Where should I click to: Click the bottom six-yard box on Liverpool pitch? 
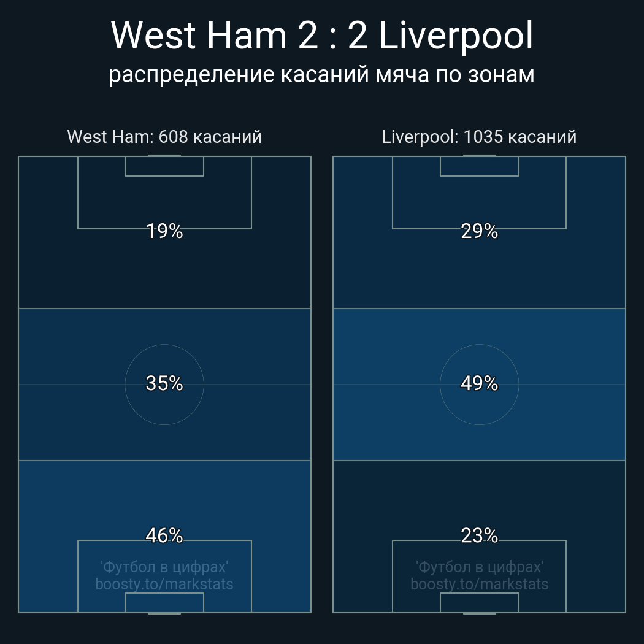479,602
